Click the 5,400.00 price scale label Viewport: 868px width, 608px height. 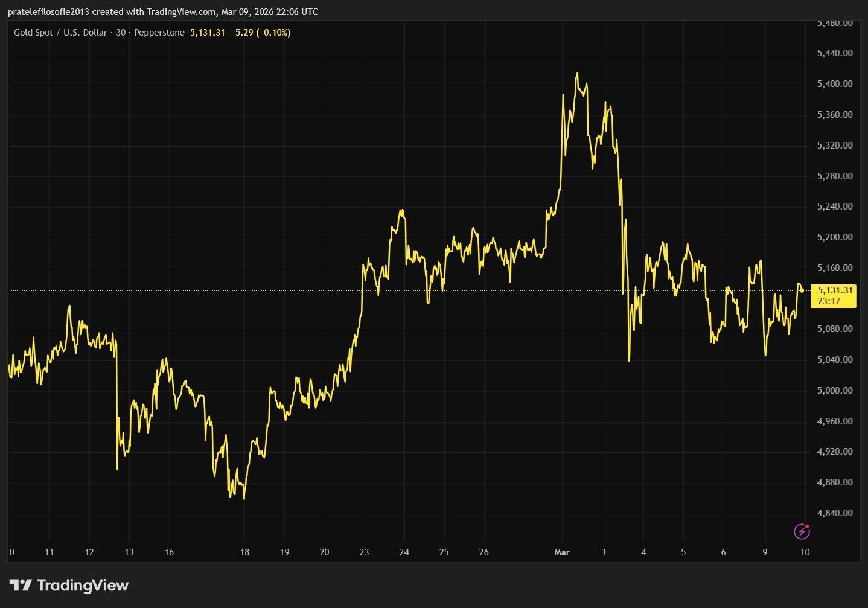835,84
